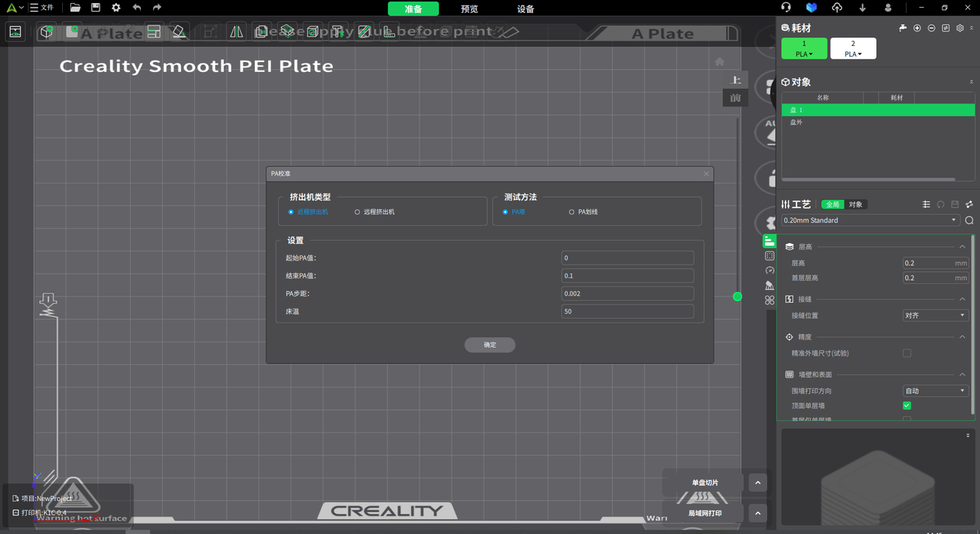Screen dimensions: 980x534
Task: Select the support icon in process sidebar
Action: (x=769, y=285)
